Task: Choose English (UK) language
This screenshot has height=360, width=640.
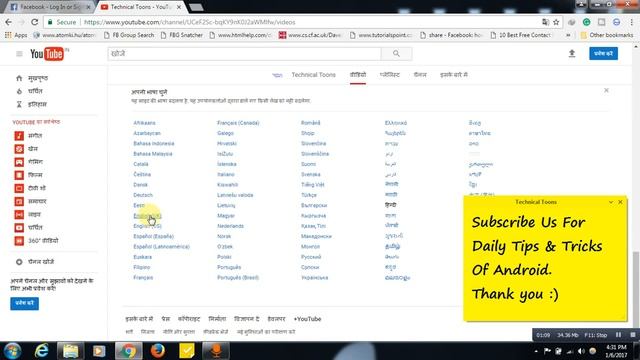Action: [147, 216]
